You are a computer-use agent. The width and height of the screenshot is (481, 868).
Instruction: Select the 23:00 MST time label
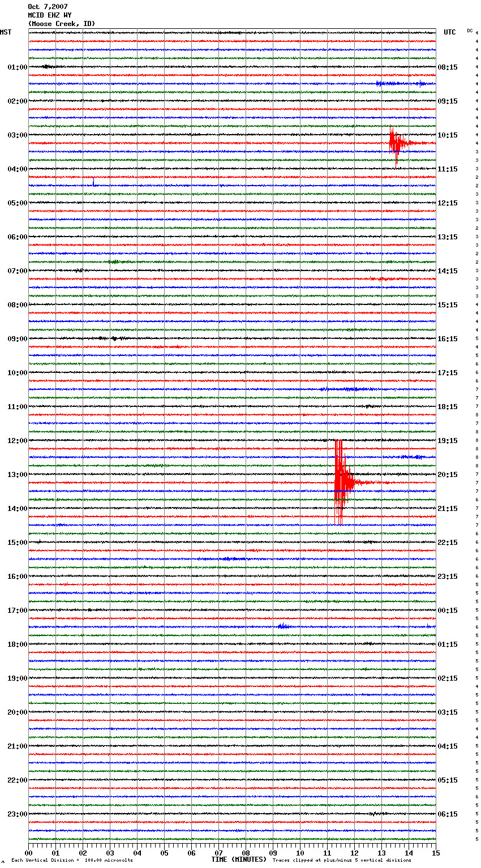click(18, 814)
